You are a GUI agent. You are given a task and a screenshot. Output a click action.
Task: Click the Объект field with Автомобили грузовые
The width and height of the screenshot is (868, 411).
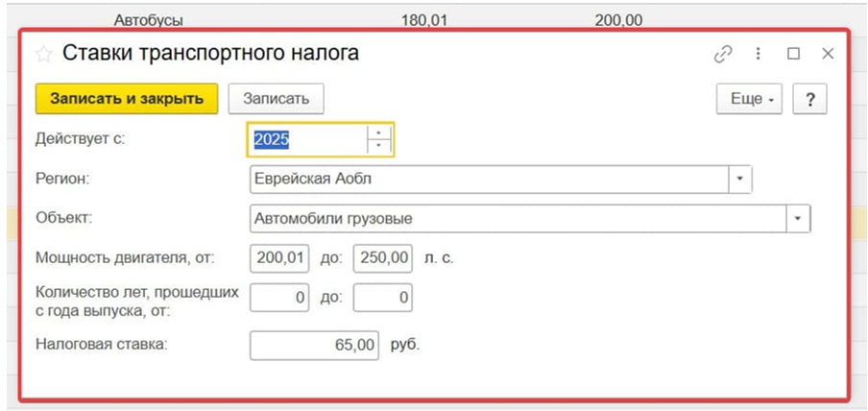(517, 219)
